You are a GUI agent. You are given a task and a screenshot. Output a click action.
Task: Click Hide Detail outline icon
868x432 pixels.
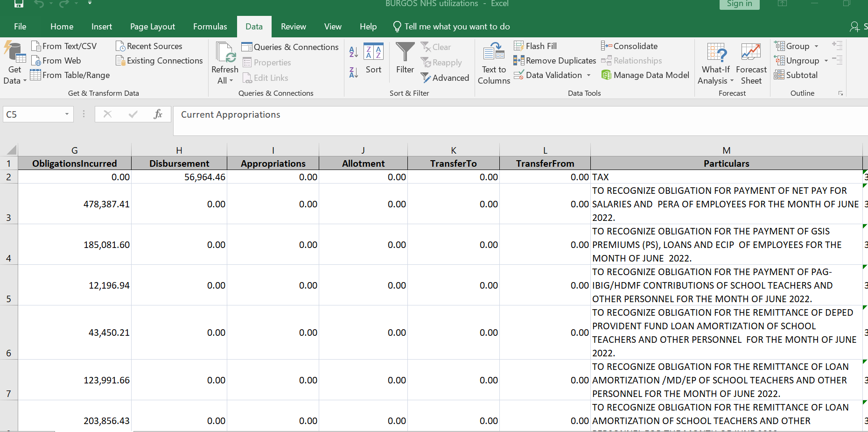coord(837,60)
